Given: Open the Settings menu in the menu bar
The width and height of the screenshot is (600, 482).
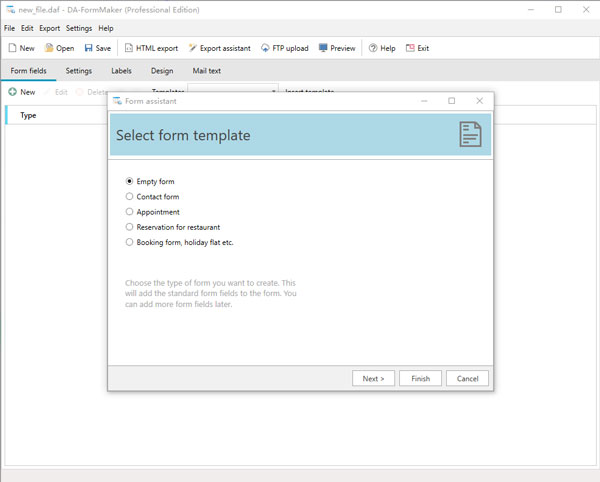Looking at the screenshot, I should click(79, 28).
